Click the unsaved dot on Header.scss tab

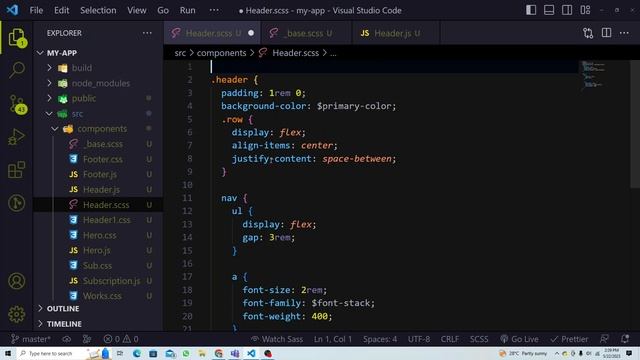pyautogui.click(x=251, y=33)
